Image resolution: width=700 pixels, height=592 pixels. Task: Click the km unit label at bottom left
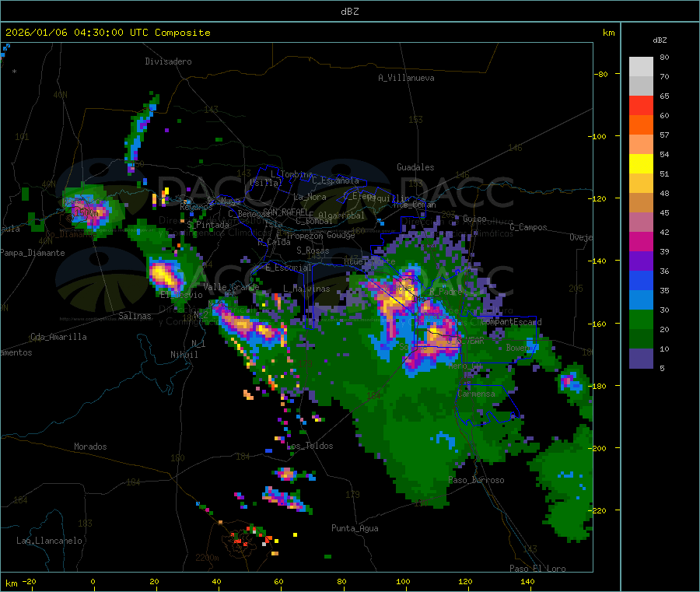point(11,583)
